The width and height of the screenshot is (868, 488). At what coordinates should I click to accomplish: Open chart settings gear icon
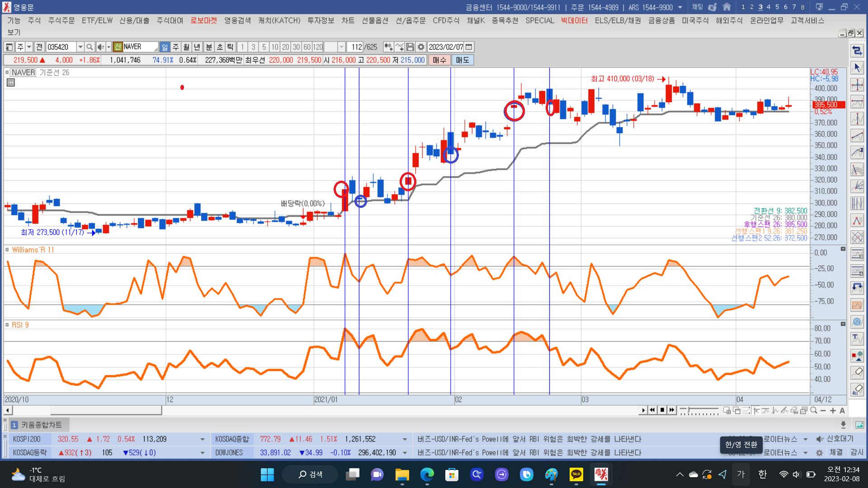pyautogui.click(x=421, y=47)
